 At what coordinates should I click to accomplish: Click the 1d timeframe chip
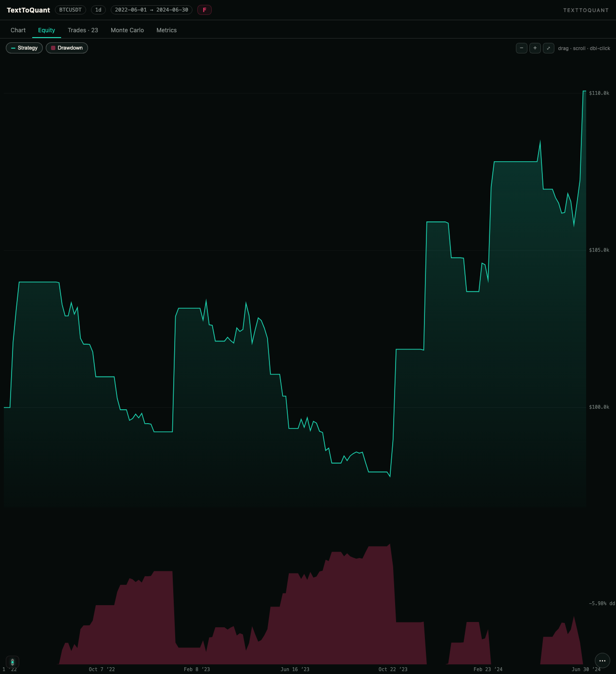click(x=98, y=10)
